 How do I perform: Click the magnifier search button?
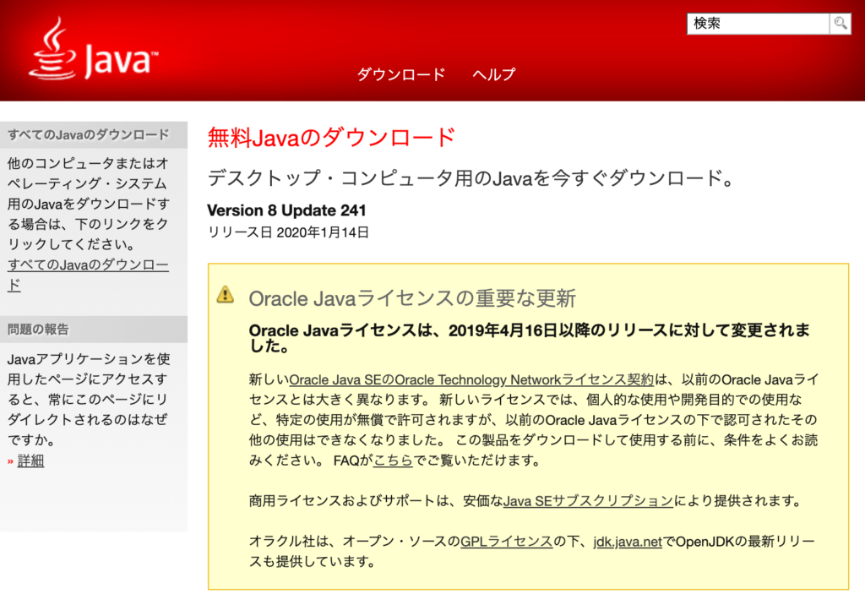point(841,23)
